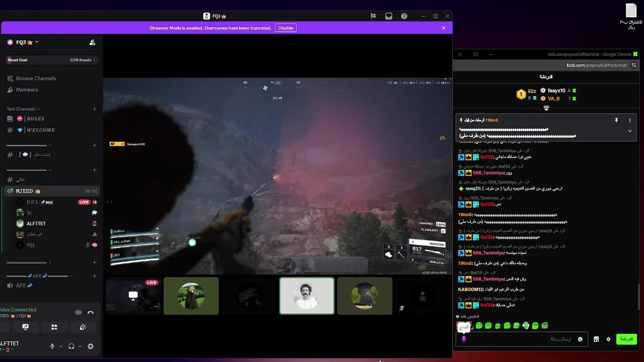644x362 pixels.
Task: Deafen with the headphones icon
Action: pos(71,346)
